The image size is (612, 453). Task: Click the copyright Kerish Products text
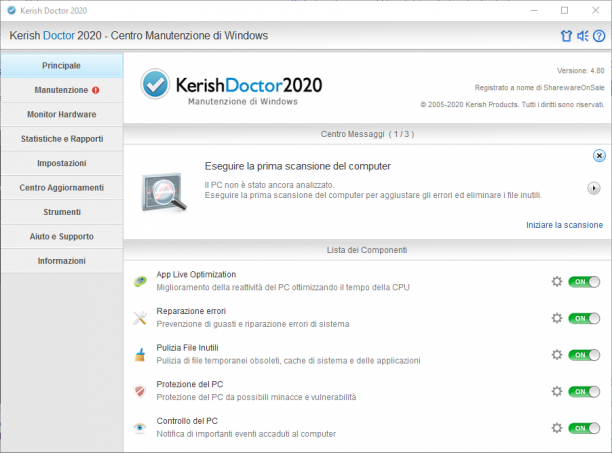(512, 105)
